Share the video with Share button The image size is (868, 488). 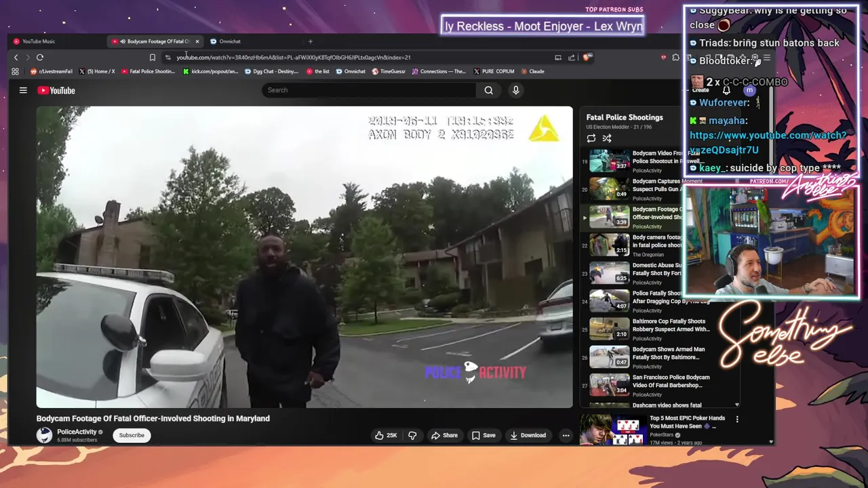pyautogui.click(x=445, y=435)
